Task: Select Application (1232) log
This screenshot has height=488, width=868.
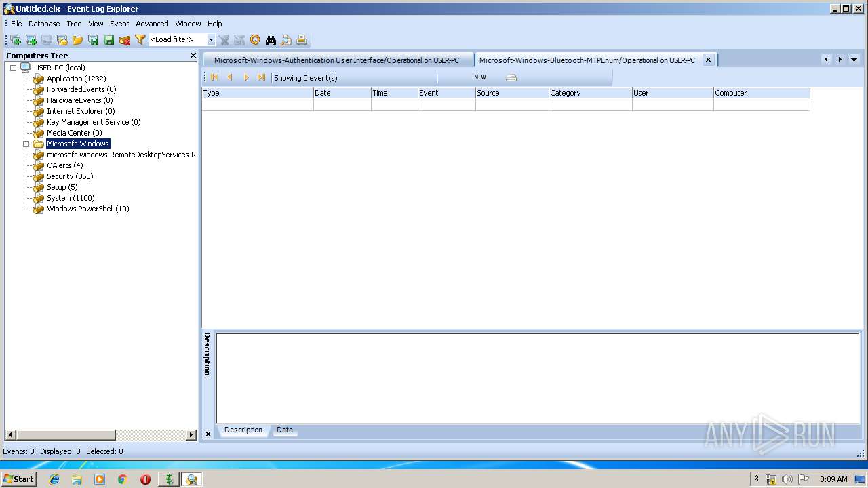Action: (76, 79)
